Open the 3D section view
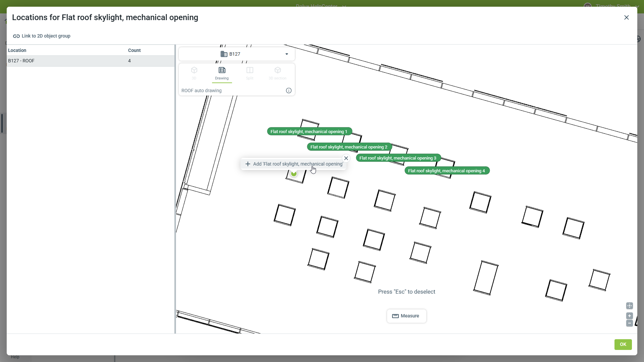 (x=277, y=73)
